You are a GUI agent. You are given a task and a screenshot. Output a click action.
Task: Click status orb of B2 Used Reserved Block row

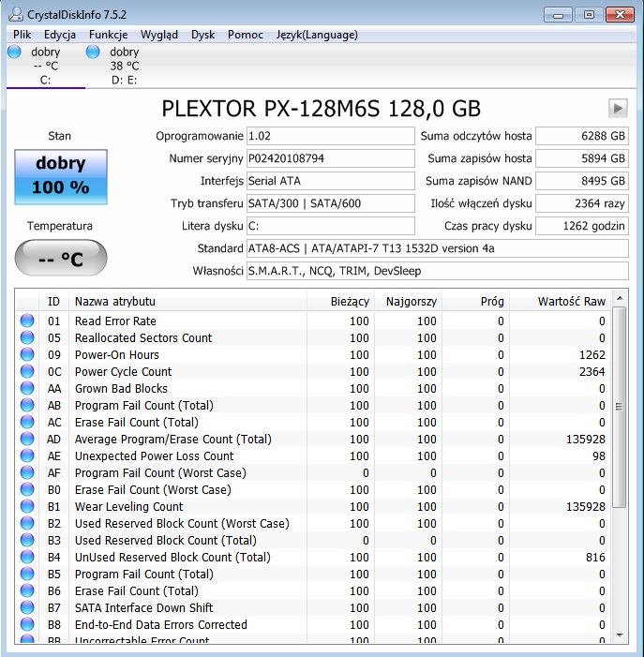pos(27,523)
